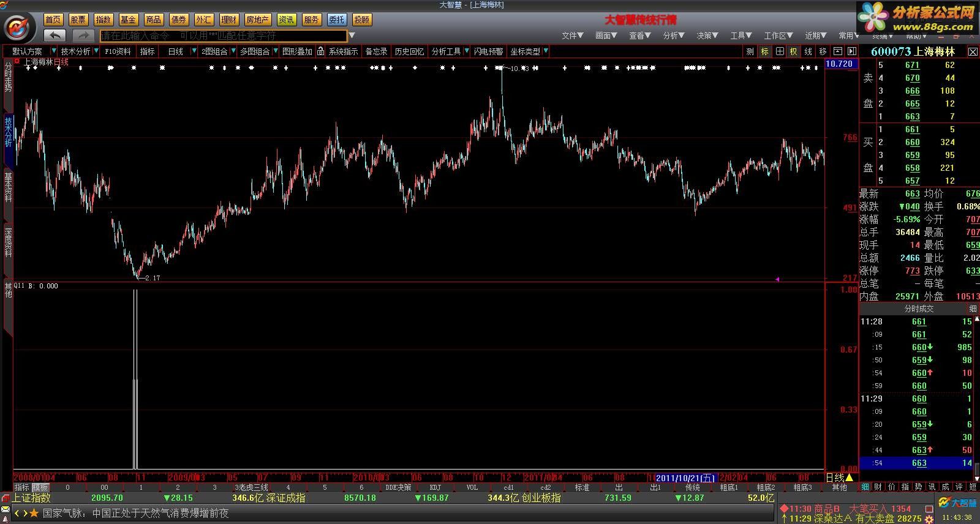Image resolution: width=980 pixels, height=524 pixels.
Task: Open the 决策 menu
Action: (x=707, y=36)
